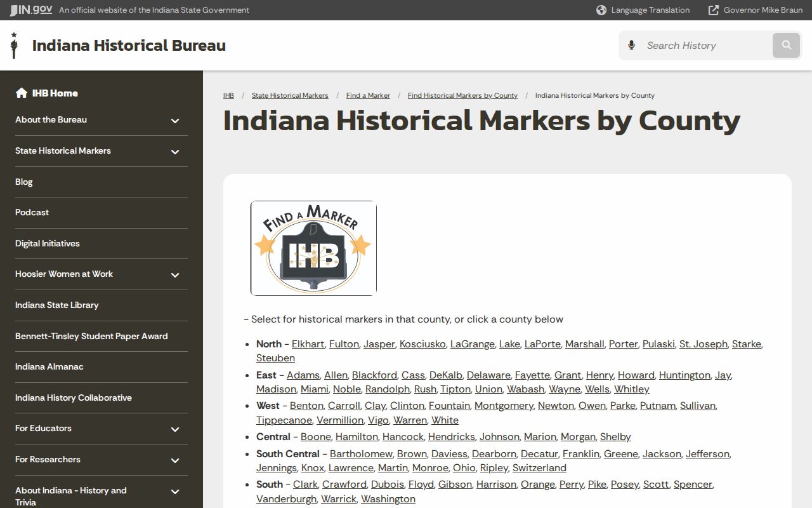Click the torch logo in header
Viewport: 812px width, 508px height.
(14, 45)
